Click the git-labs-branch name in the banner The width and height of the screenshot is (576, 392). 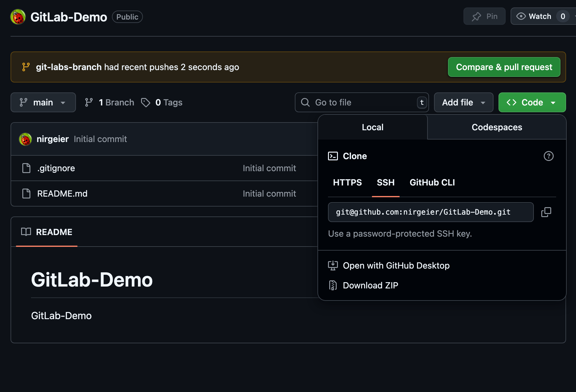pos(69,67)
